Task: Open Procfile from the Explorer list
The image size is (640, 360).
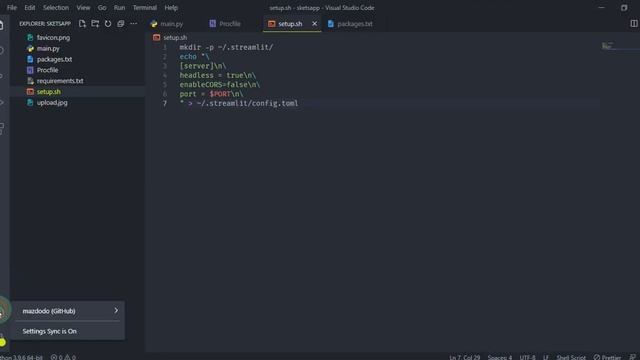Action: point(47,70)
